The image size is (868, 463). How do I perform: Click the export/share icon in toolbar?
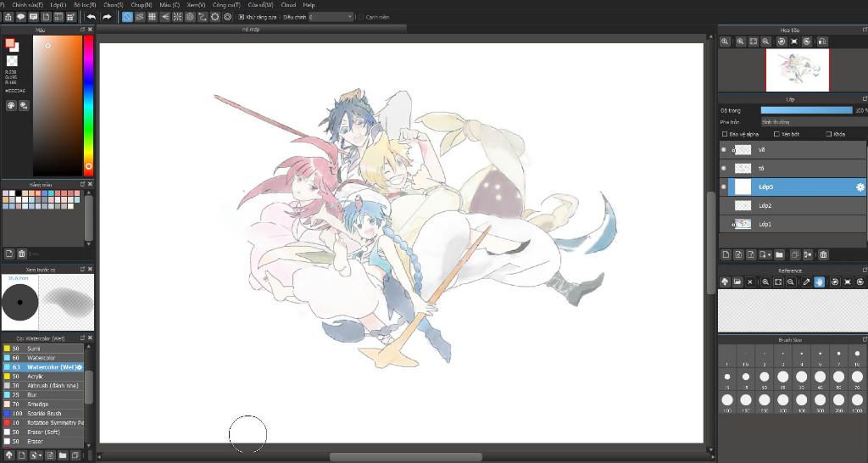pos(8,17)
